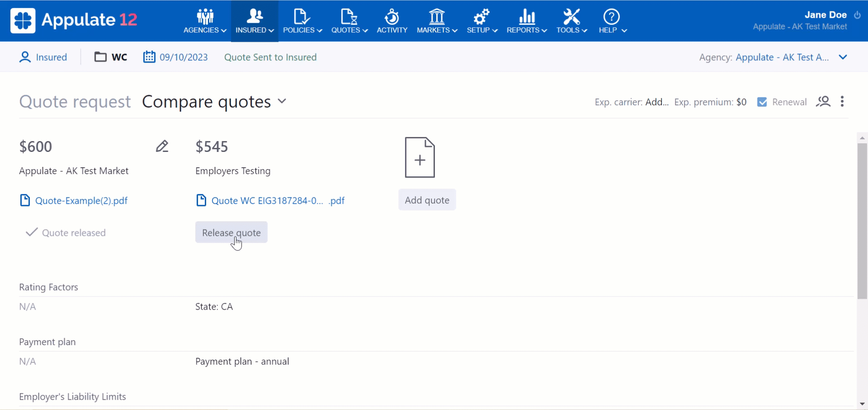Click Exp. carrier Add... value
This screenshot has width=868, height=410.
657,102
